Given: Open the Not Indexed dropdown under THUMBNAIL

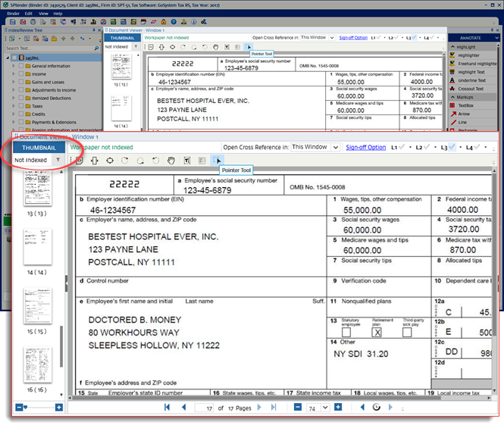Looking at the screenshot, I should click(59, 160).
